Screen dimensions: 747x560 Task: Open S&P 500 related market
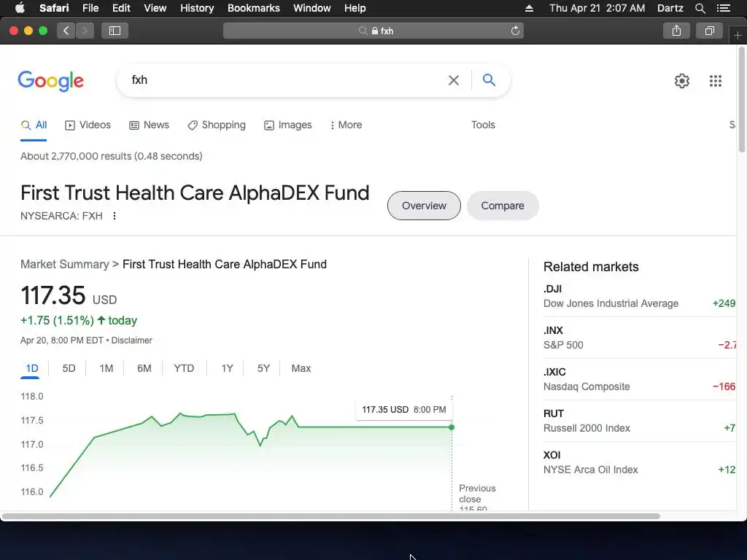pos(639,338)
